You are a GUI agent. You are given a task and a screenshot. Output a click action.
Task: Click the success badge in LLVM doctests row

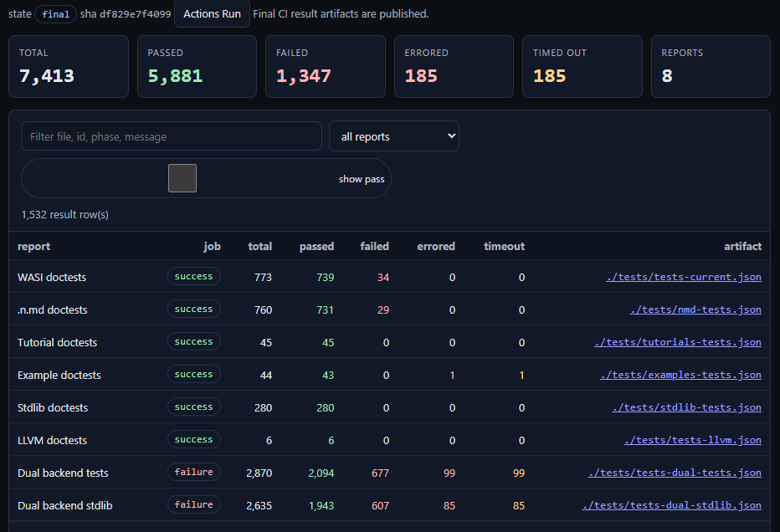[194, 439]
